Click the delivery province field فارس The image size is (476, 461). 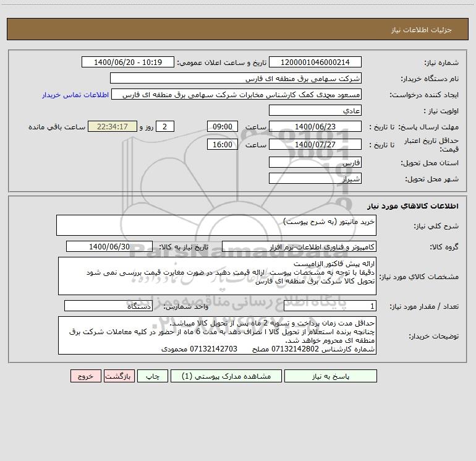pyautogui.click(x=315, y=162)
